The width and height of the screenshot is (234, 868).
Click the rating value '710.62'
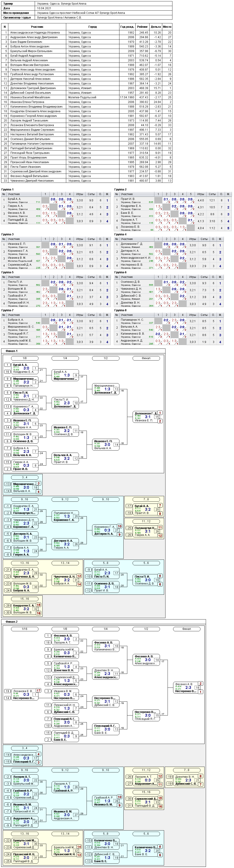pos(144,56)
